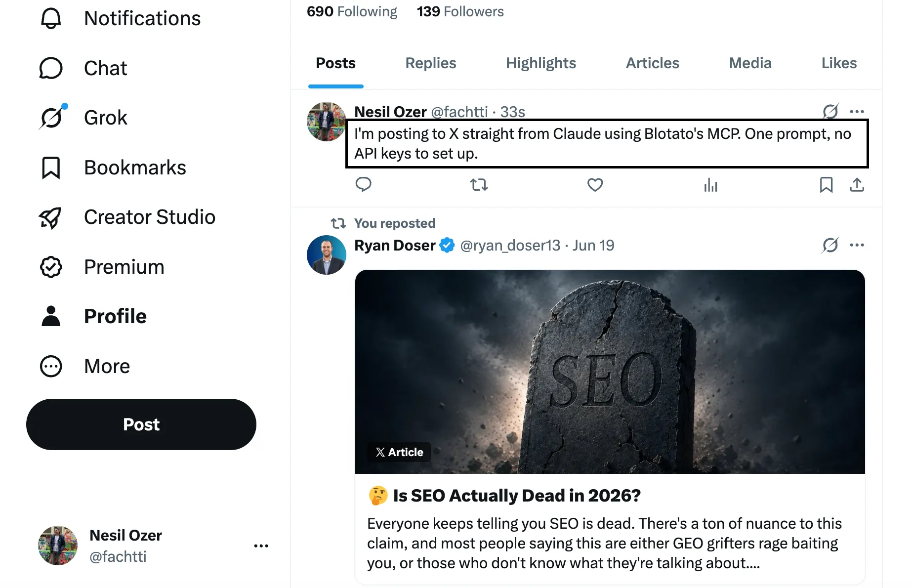Viewport: 912px width, 588px height.
Task: Repost Nesil Ozer's Blotato post
Action: coord(479,185)
